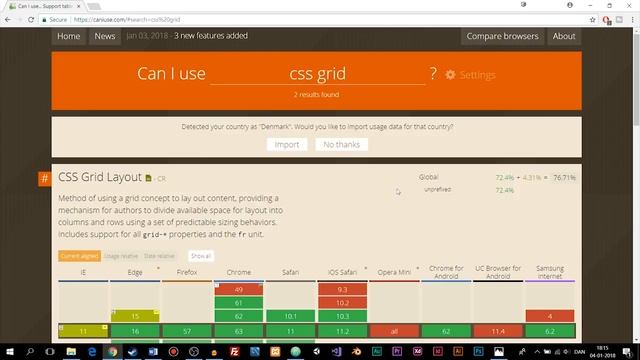Select the UC Browser 11.4 cell
Viewport: 640px width, 360px height.
click(x=498, y=331)
